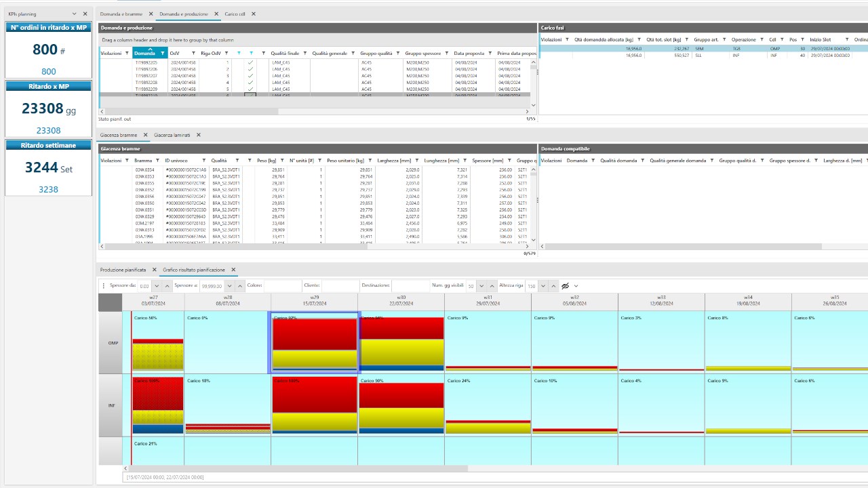
Task: Open the Giacenza laminati tab
Action: pos(172,135)
